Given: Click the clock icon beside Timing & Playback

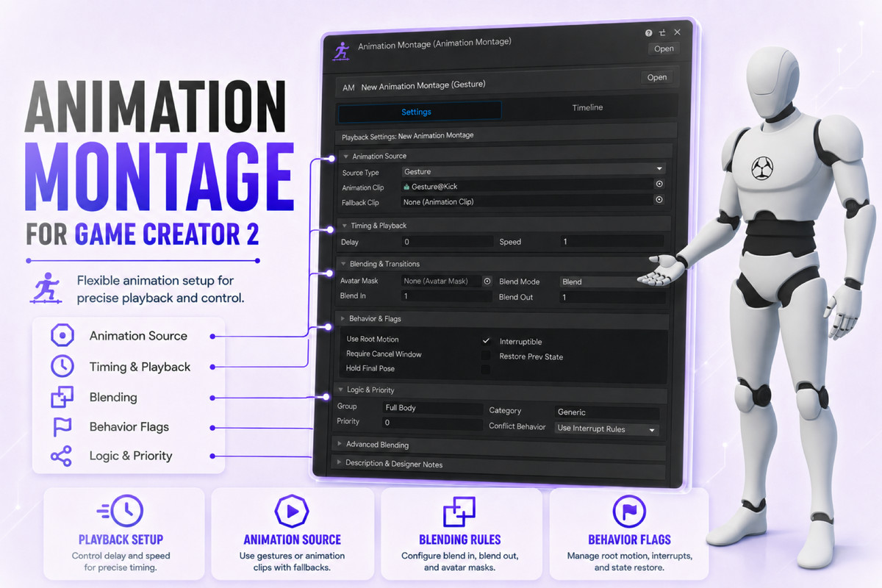Looking at the screenshot, I should [62, 366].
